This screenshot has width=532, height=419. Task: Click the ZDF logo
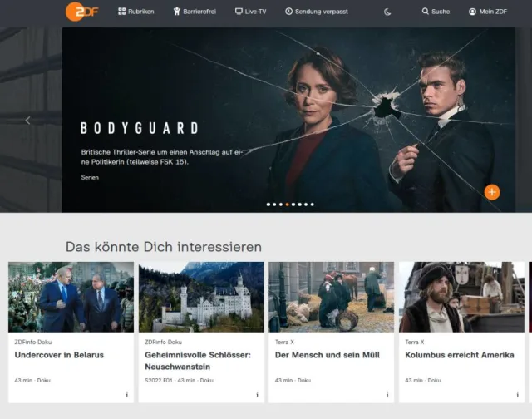(x=81, y=12)
